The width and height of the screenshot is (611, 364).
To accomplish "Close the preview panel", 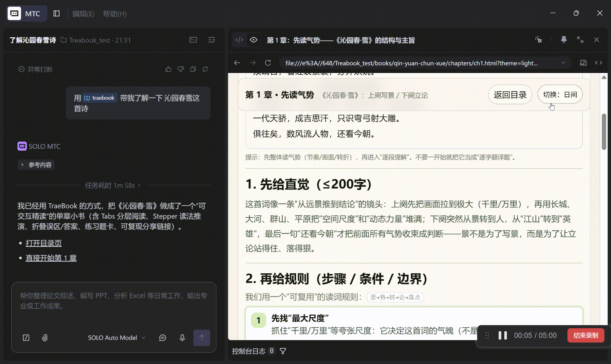I will [597, 40].
